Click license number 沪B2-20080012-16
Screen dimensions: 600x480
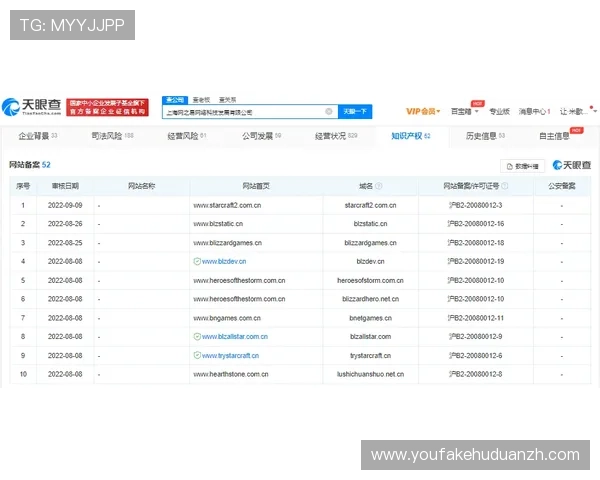click(x=476, y=224)
